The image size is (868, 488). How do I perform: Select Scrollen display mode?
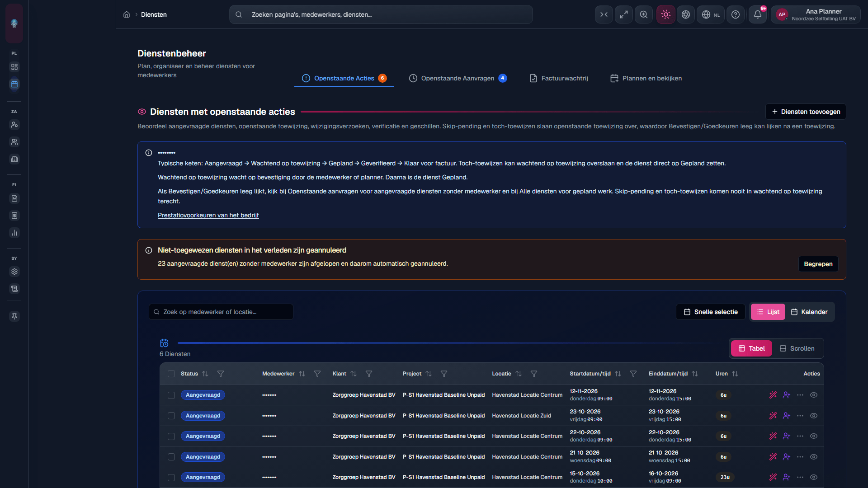(797, 348)
